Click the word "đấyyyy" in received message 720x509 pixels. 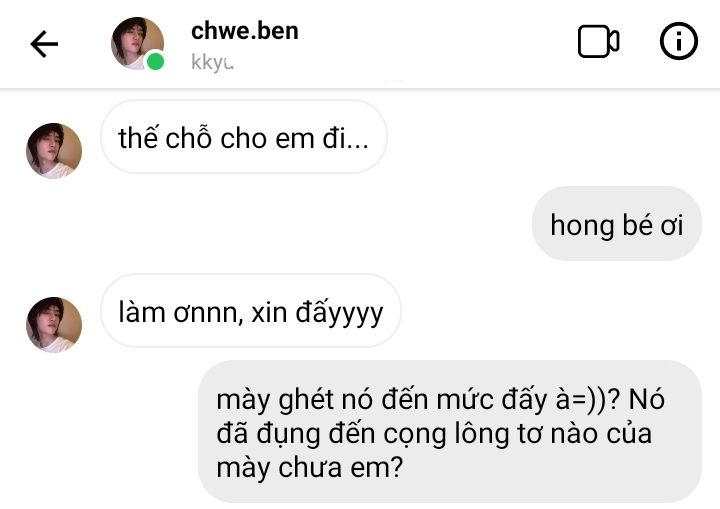coord(339,313)
